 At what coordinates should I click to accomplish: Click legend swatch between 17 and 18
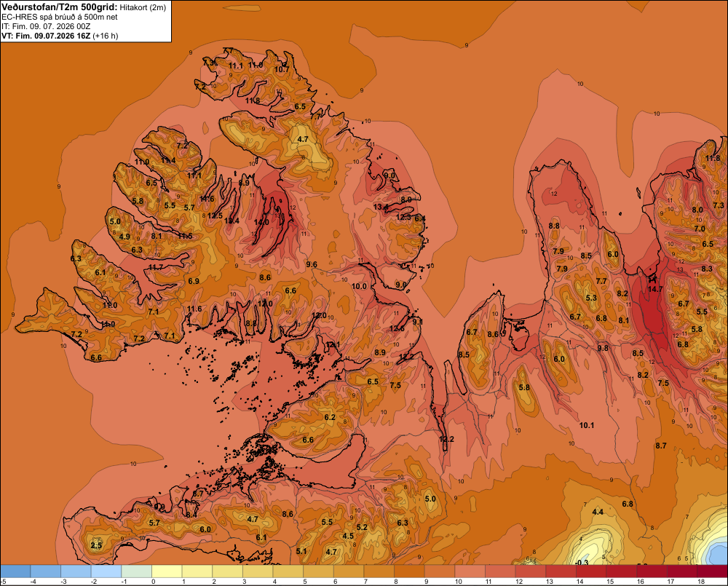pos(683,571)
